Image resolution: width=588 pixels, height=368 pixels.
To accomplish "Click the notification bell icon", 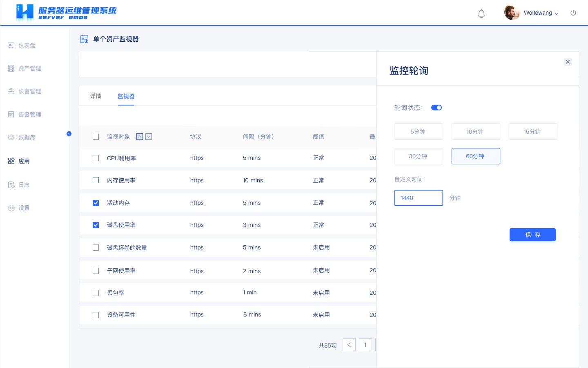I will click(481, 13).
